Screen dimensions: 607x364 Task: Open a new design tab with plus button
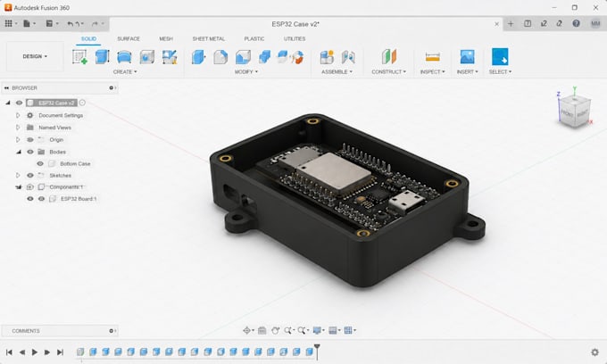pyautogui.click(x=511, y=23)
